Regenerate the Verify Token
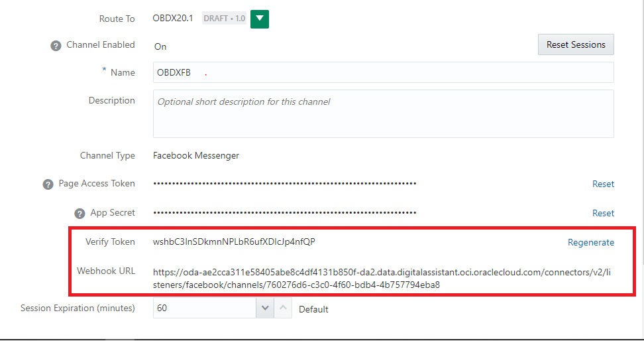 pos(591,242)
